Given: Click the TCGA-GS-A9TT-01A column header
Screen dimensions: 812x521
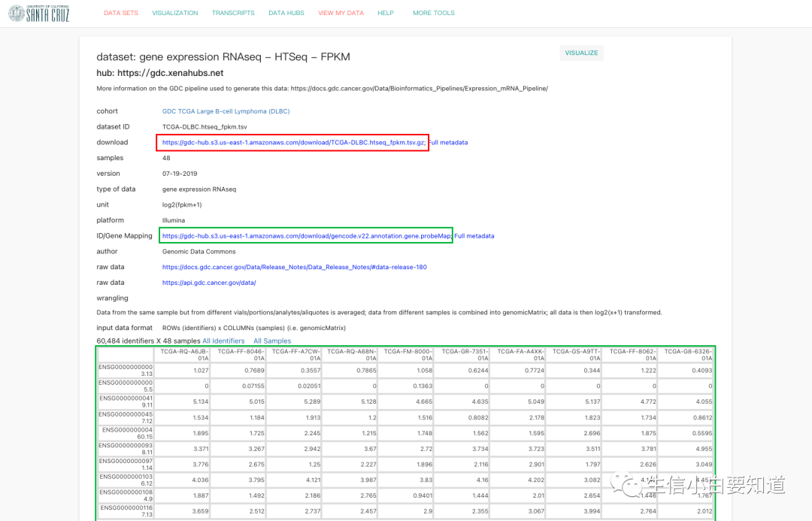Looking at the screenshot, I should (574, 355).
